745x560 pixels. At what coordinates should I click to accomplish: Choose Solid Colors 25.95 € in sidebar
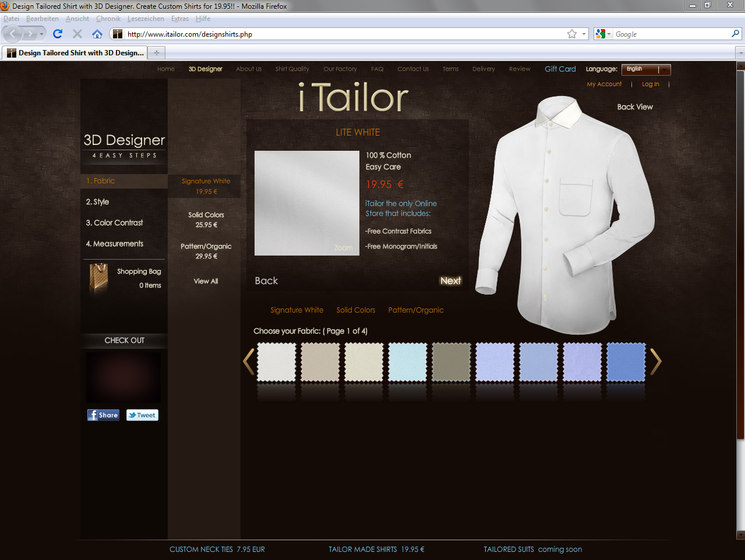pos(206,219)
